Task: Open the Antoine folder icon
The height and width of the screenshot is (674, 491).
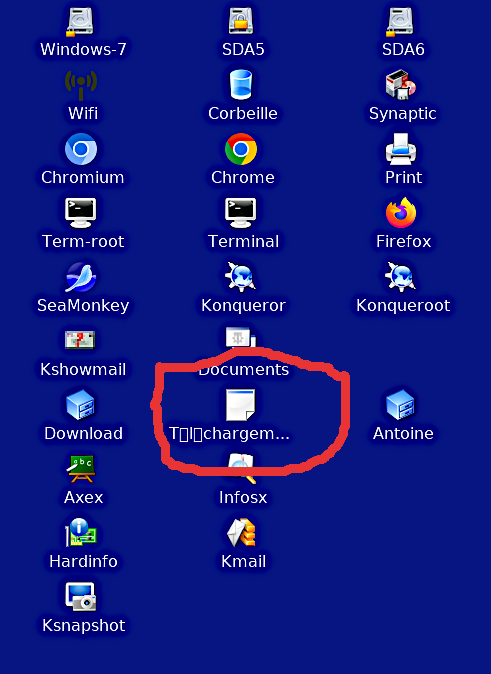Action: [401, 404]
